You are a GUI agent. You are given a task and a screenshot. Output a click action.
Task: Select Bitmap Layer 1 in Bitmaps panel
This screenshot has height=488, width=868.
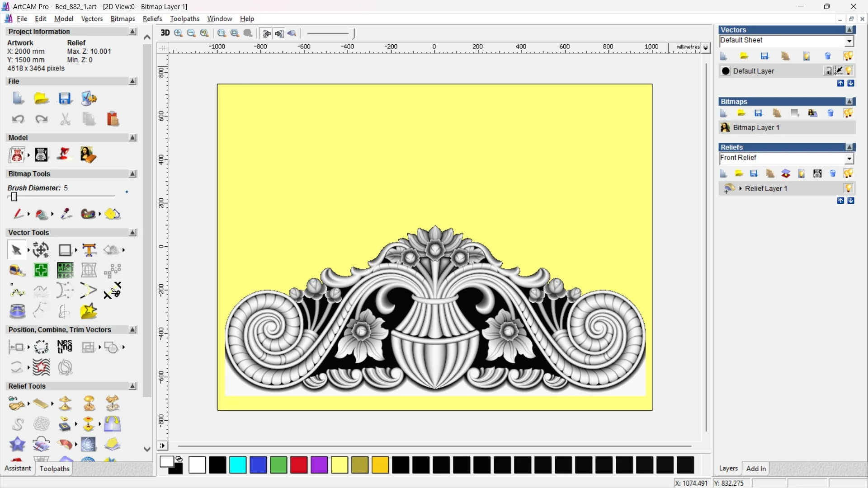point(756,127)
